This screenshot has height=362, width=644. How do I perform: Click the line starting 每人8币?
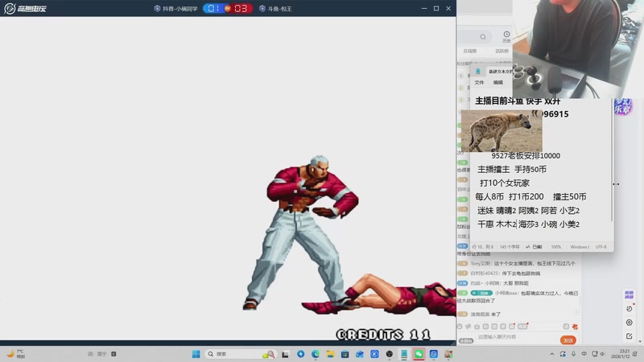(x=530, y=196)
